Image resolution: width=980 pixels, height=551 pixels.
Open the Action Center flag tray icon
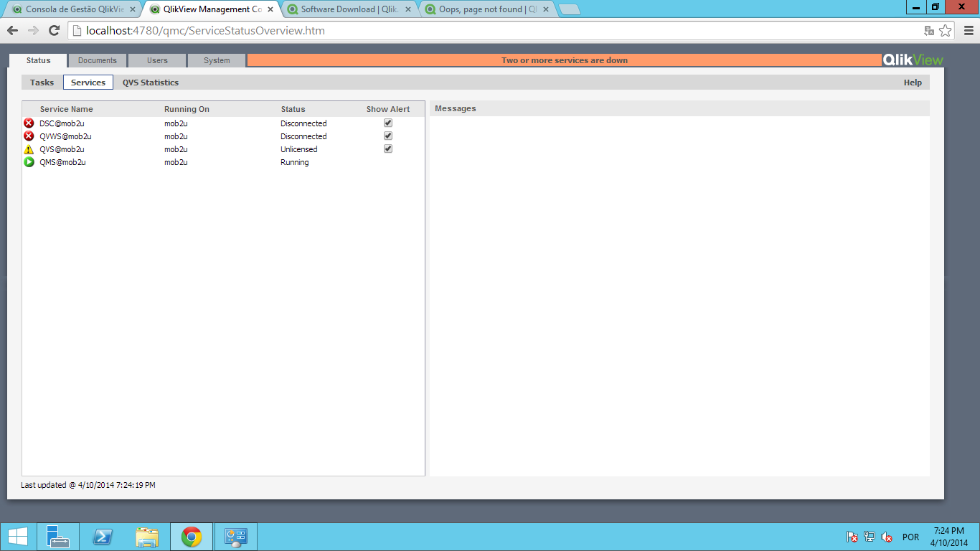852,537
